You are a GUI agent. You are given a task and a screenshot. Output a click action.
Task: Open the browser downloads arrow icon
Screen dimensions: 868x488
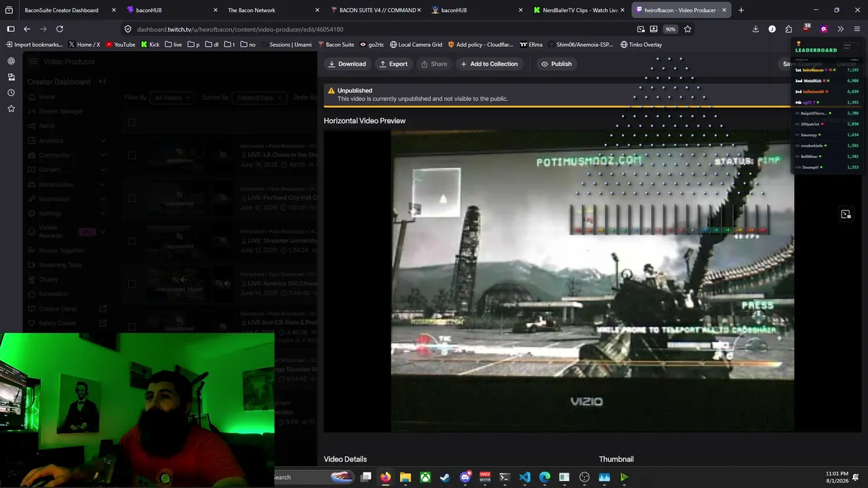point(755,29)
